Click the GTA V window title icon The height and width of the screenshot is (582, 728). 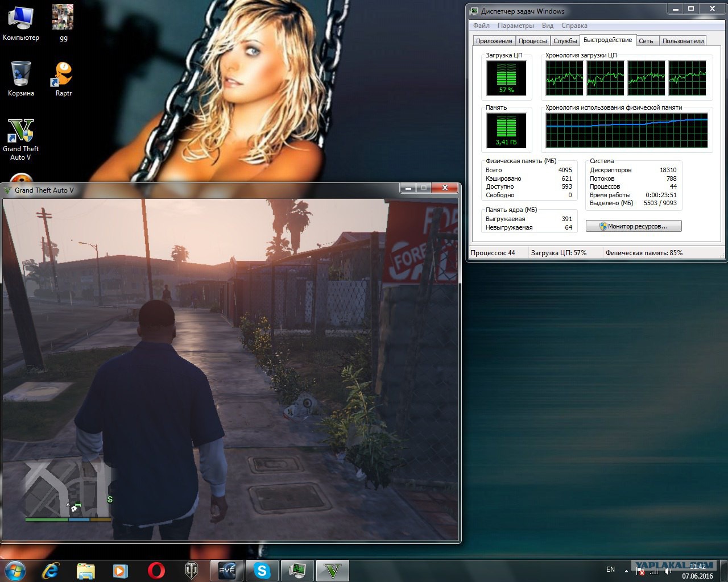8,190
